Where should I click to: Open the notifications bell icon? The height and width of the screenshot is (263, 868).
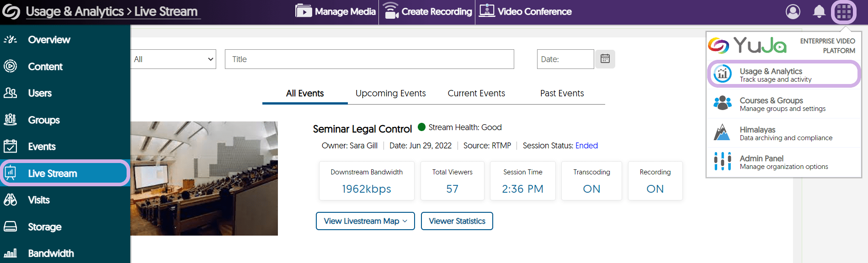819,11
